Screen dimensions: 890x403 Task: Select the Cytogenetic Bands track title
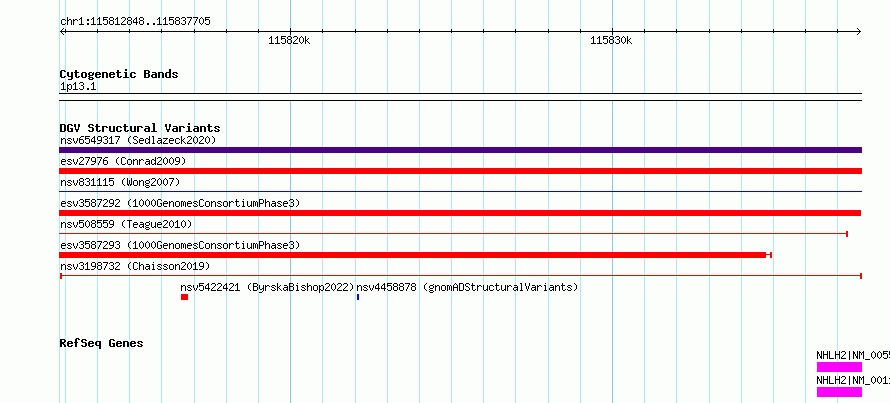(119, 74)
